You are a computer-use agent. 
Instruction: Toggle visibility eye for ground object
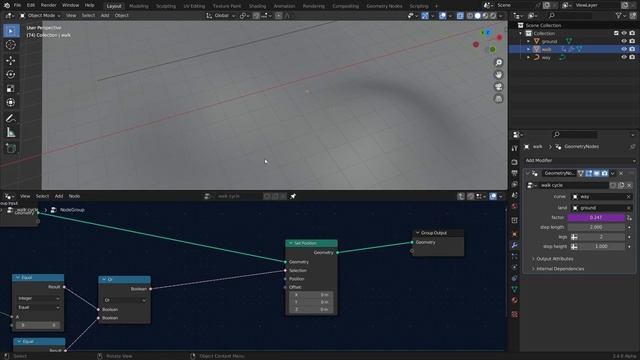[x=624, y=41]
